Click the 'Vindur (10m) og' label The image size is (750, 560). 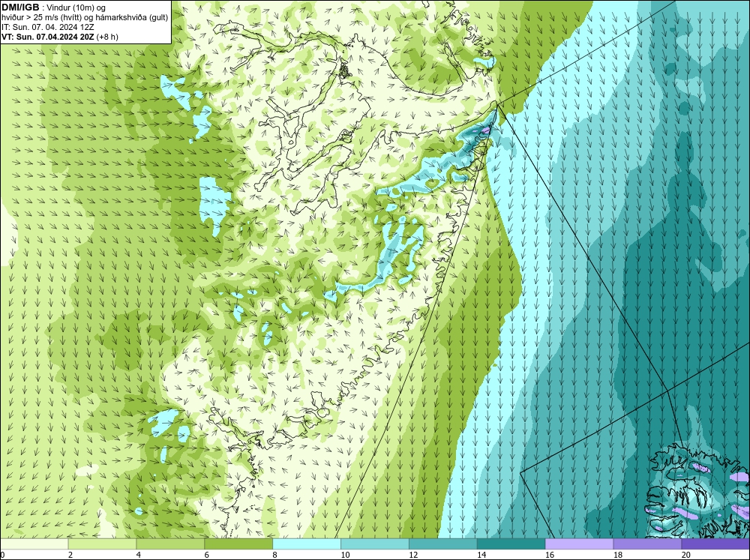tap(77, 7)
